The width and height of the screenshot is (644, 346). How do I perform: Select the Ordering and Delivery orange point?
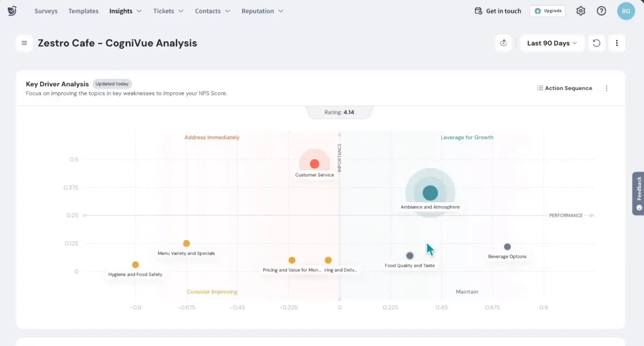click(x=328, y=260)
